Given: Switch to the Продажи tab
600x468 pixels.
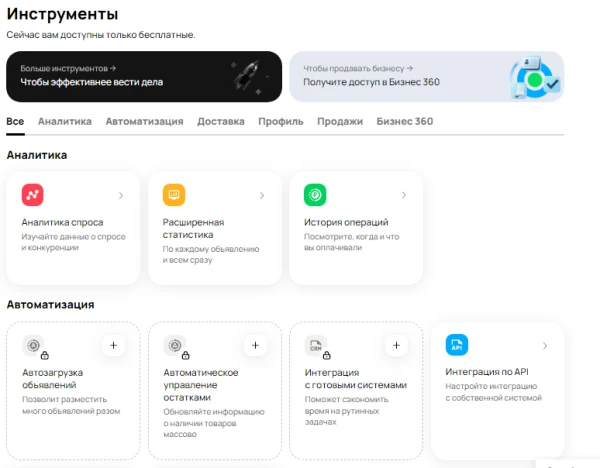Looking at the screenshot, I should point(340,122).
